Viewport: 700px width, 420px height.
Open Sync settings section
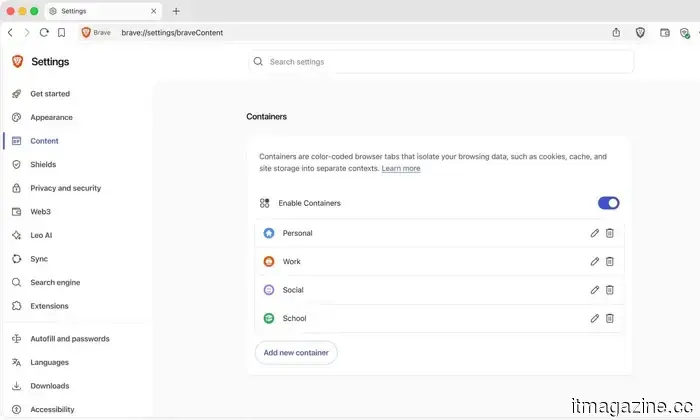39,259
